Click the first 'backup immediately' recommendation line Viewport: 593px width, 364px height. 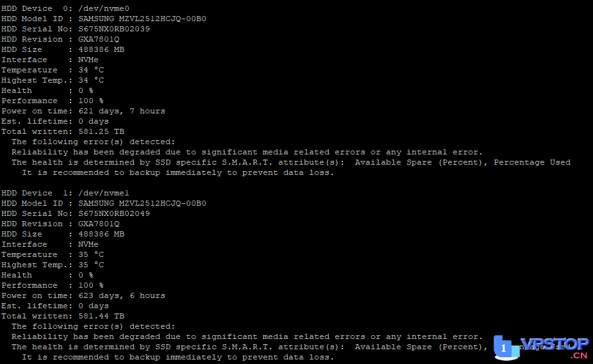[178, 172]
